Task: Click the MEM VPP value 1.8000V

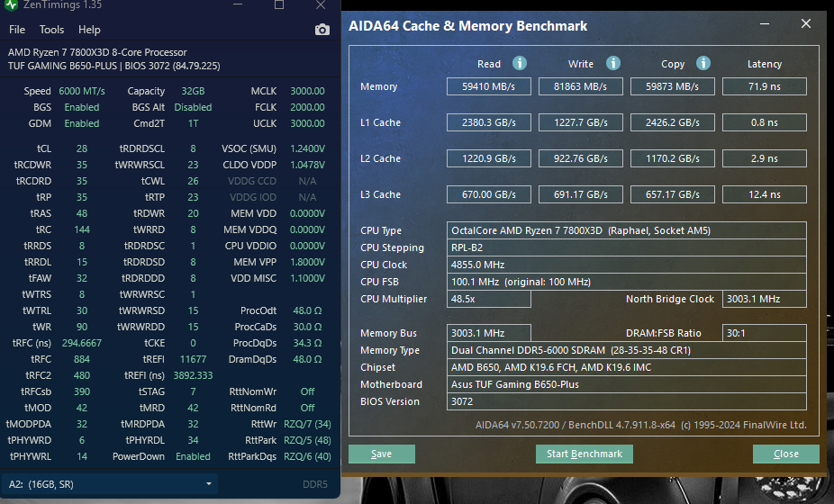Action: [307, 262]
